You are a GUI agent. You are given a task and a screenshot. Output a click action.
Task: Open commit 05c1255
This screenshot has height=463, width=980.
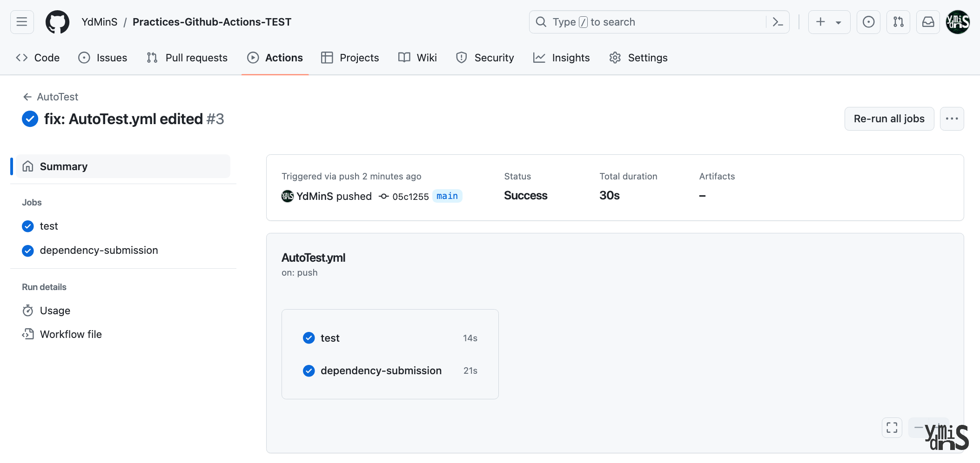(410, 196)
